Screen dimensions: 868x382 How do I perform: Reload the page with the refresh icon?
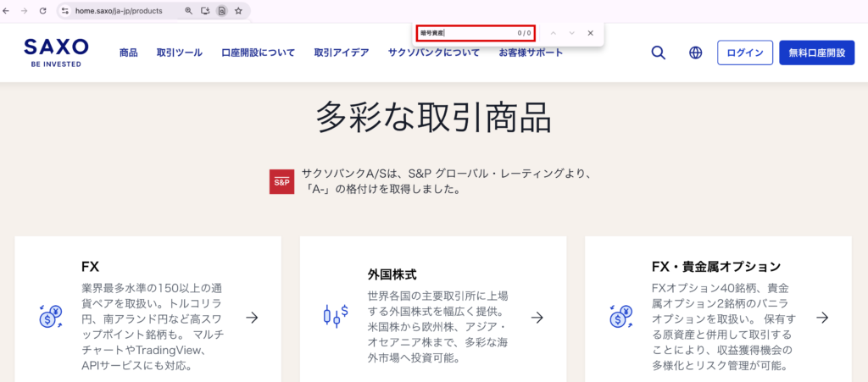pyautogui.click(x=42, y=10)
